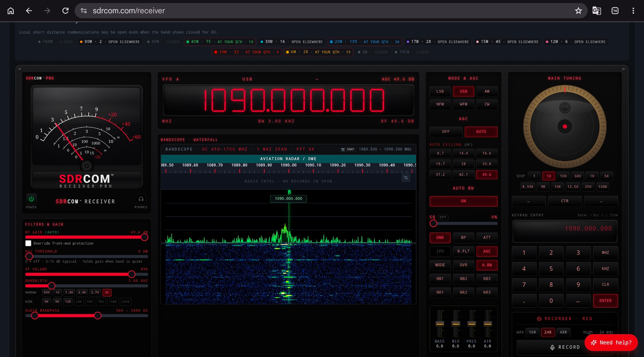644x357 pixels.
Task: Click the AIR equalizer fader
Action: pos(488,324)
